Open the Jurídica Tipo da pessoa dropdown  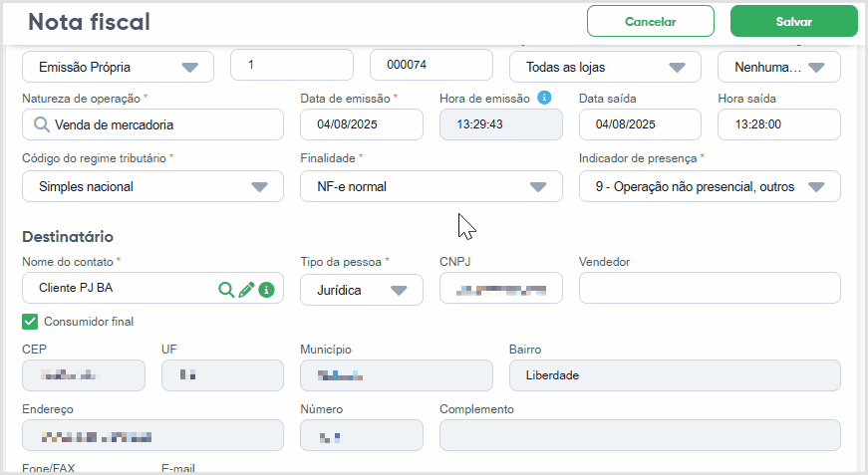coord(362,290)
